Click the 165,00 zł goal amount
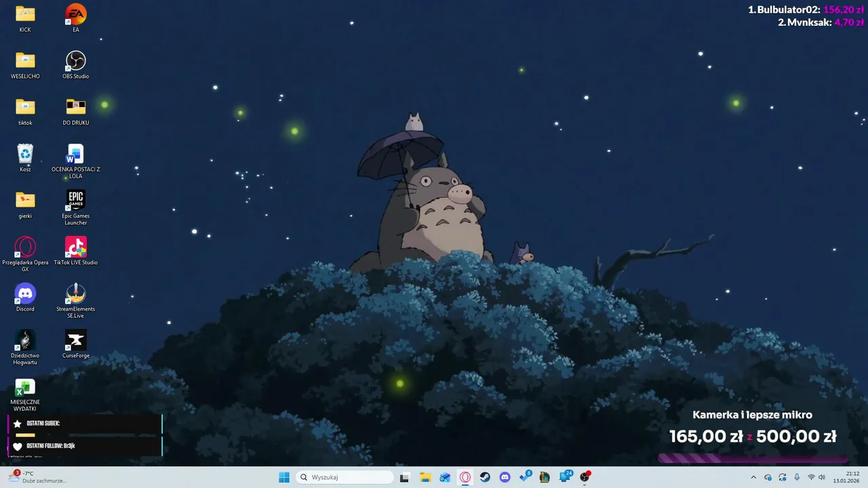Screen dimensions: 868x488 (706, 436)
